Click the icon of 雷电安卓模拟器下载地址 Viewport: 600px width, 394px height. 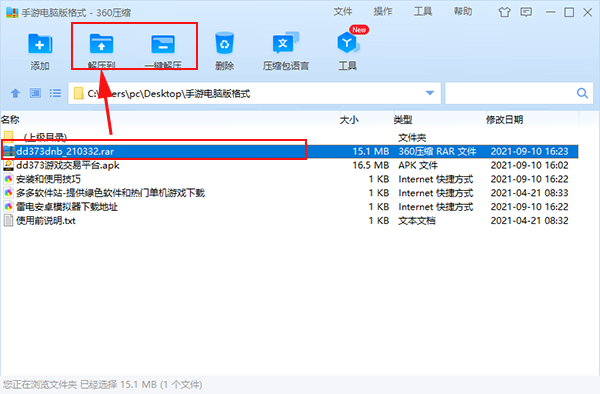coord(8,207)
